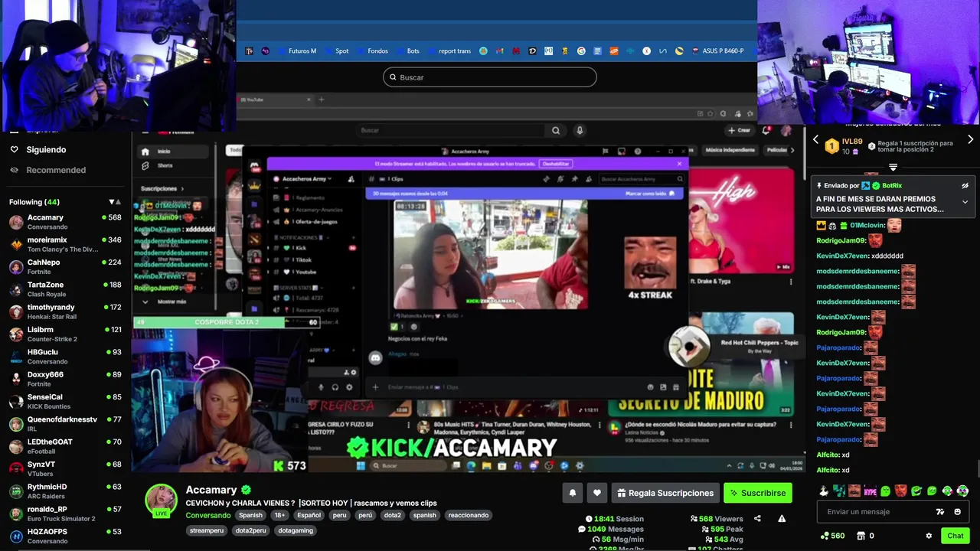This screenshot has height=551, width=980.
Task: Open the Fondos bookmark folder
Action: [372, 51]
